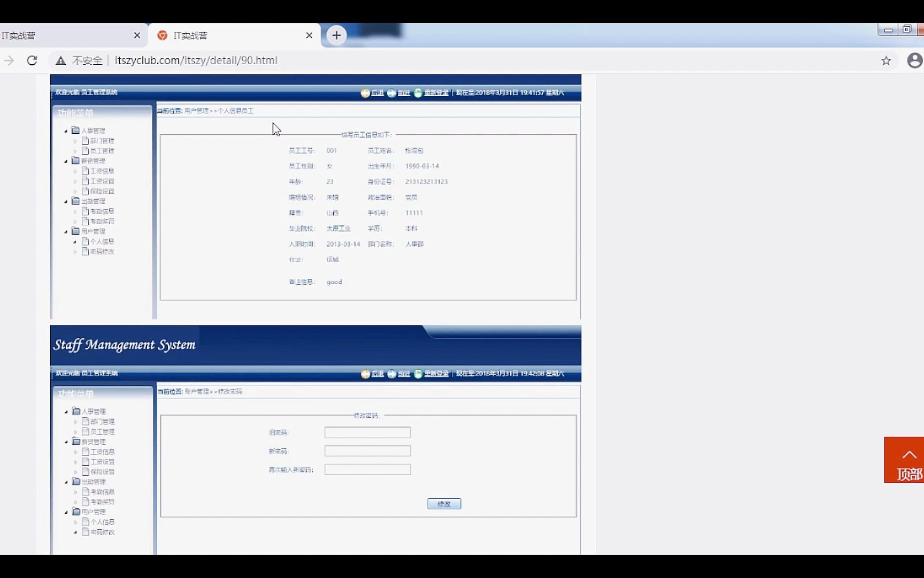Close the first inactive IT实战营 tab
The image size is (924, 578).
pyautogui.click(x=137, y=35)
